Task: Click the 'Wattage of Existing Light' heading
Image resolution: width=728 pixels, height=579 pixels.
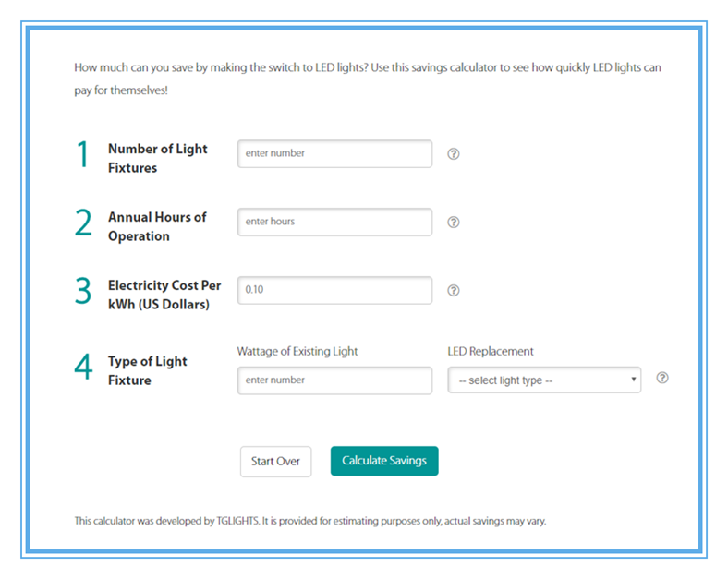Action: (x=297, y=351)
